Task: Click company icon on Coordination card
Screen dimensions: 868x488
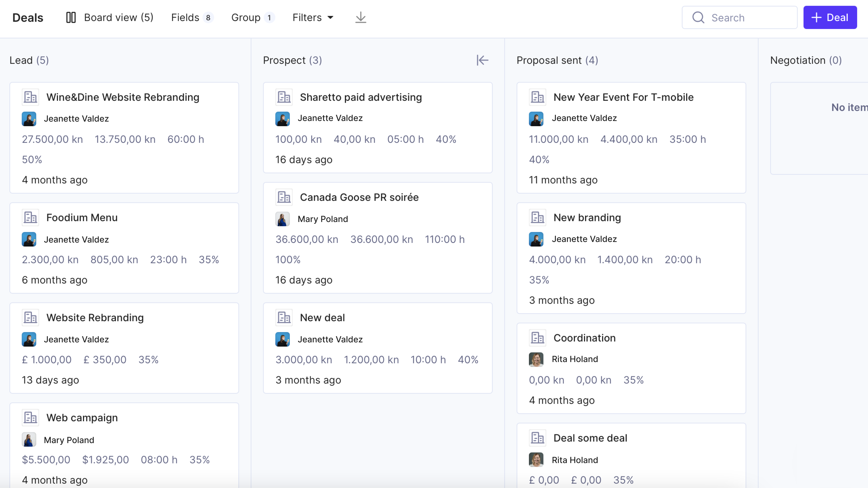Action: [538, 338]
